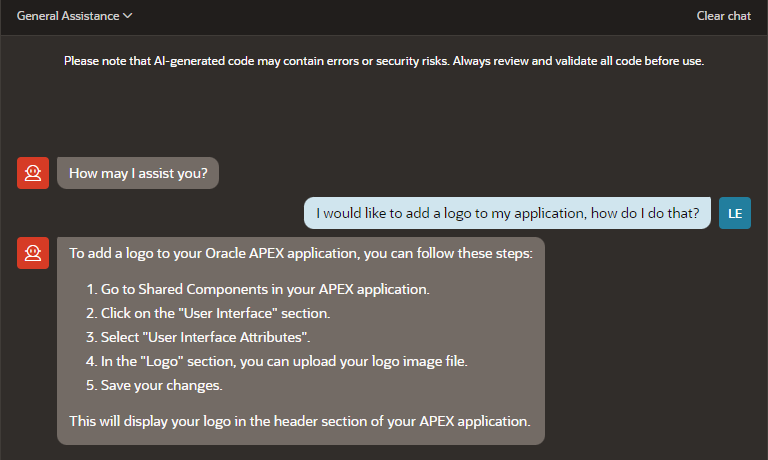768x460 pixels.
Task: Click step 2 about the User Interface section
Action: click(x=216, y=313)
